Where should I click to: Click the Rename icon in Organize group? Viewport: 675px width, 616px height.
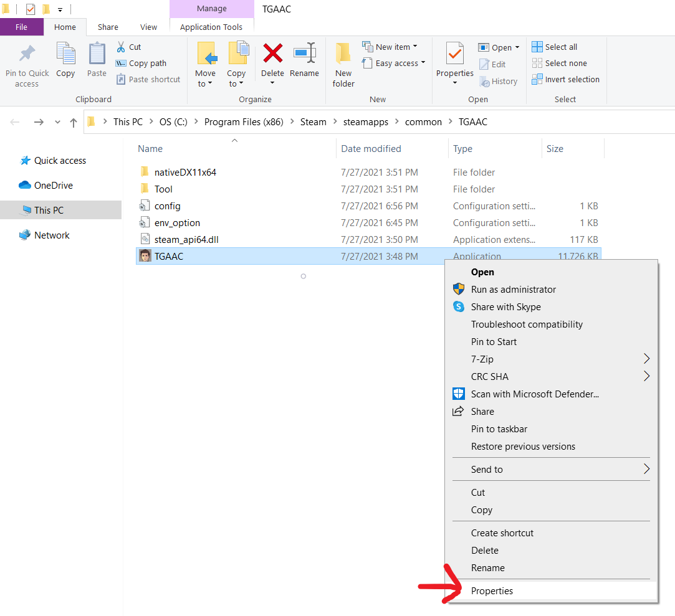(304, 54)
